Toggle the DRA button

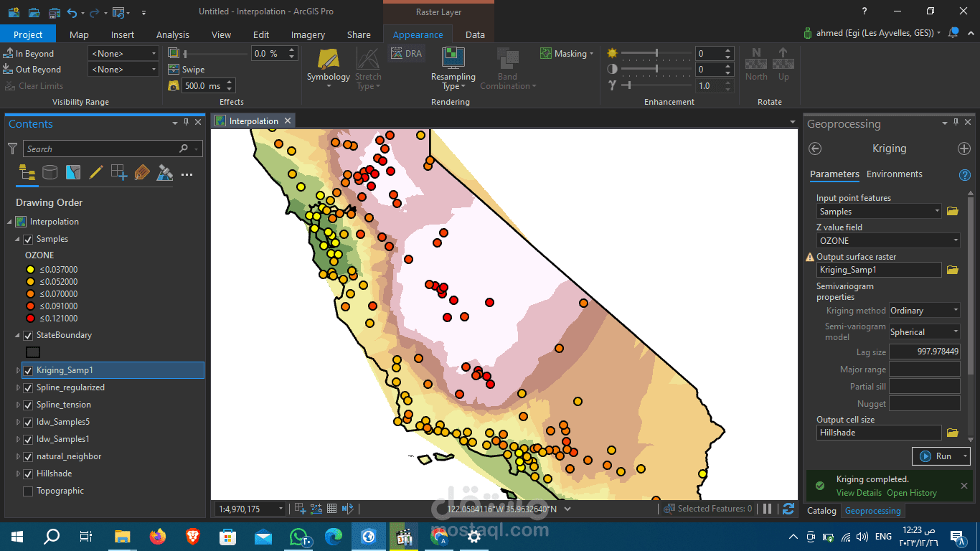[406, 54]
